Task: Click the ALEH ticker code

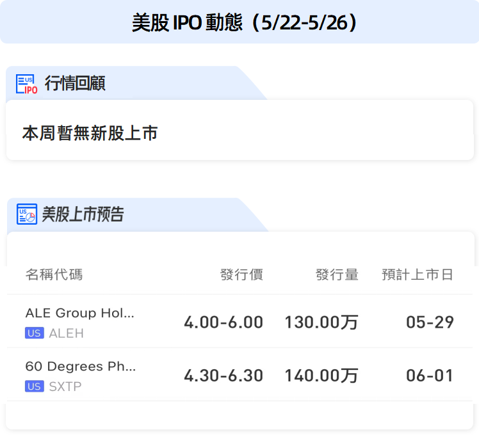Action: pyautogui.click(x=67, y=333)
